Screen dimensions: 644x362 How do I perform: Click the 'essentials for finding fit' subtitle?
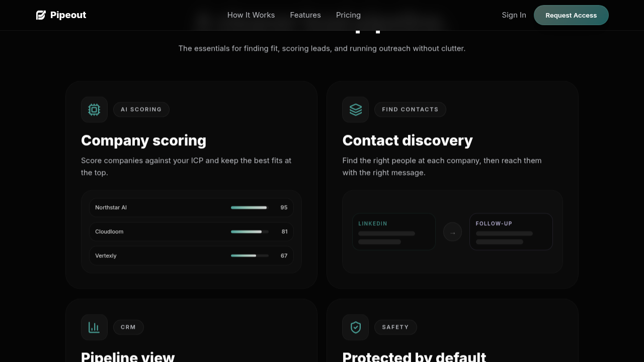click(x=322, y=48)
